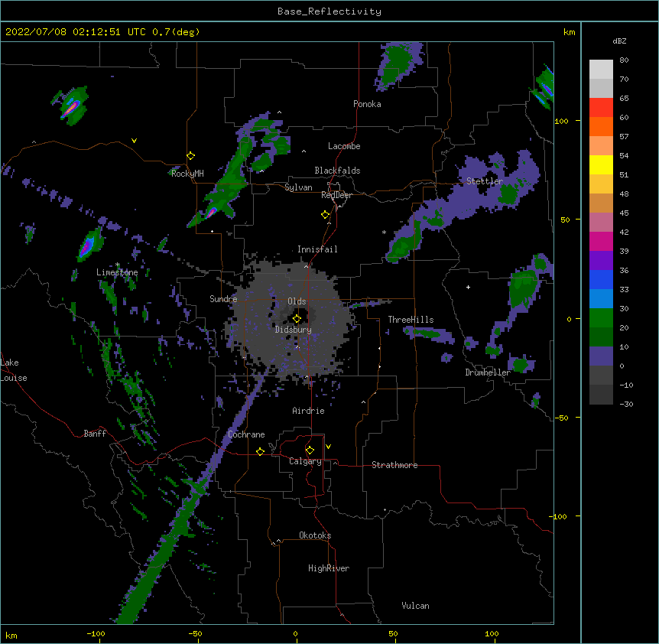The image size is (659, 644).
Task: Select the Lake Louise label
Action: click(x=14, y=370)
